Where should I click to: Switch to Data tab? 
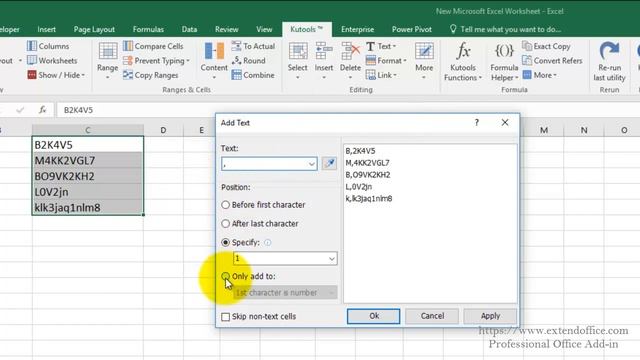tap(189, 29)
